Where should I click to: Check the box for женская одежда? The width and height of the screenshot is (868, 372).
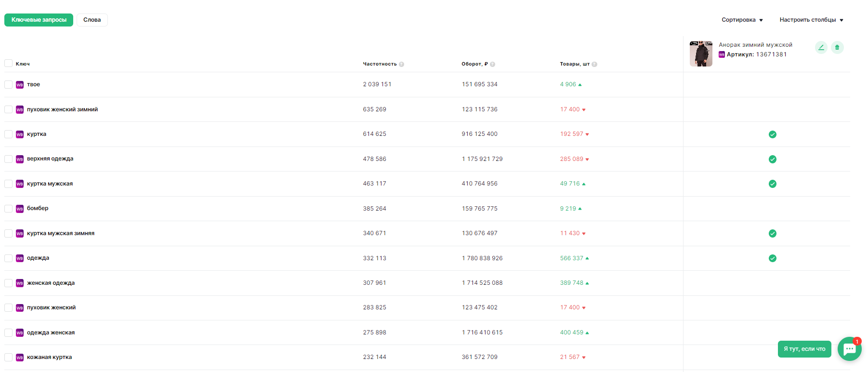tap(8, 283)
